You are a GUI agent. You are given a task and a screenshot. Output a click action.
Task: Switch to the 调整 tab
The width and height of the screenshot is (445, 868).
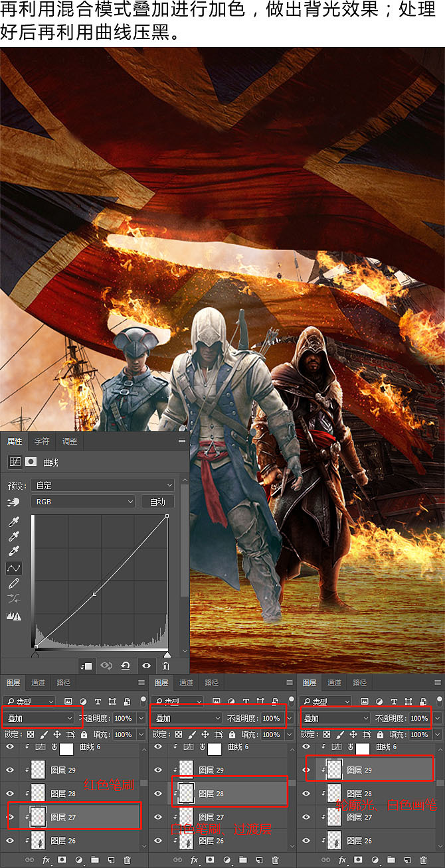click(69, 441)
